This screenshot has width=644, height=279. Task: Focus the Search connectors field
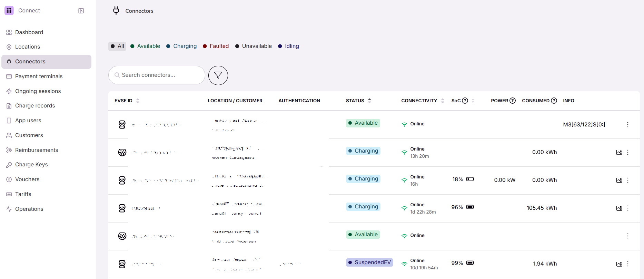pos(157,75)
